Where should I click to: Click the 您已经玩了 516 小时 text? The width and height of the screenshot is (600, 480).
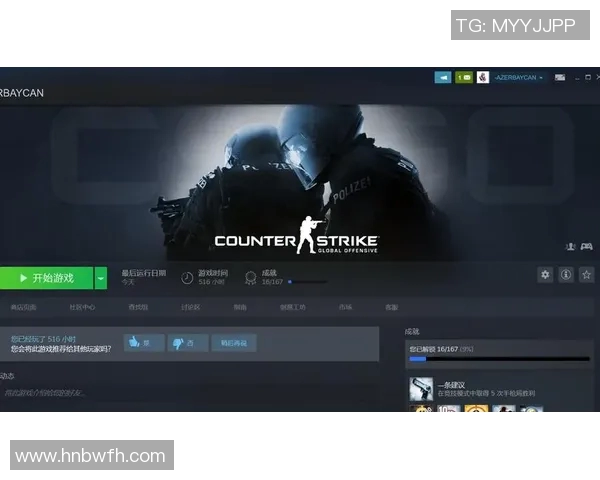tap(43, 339)
